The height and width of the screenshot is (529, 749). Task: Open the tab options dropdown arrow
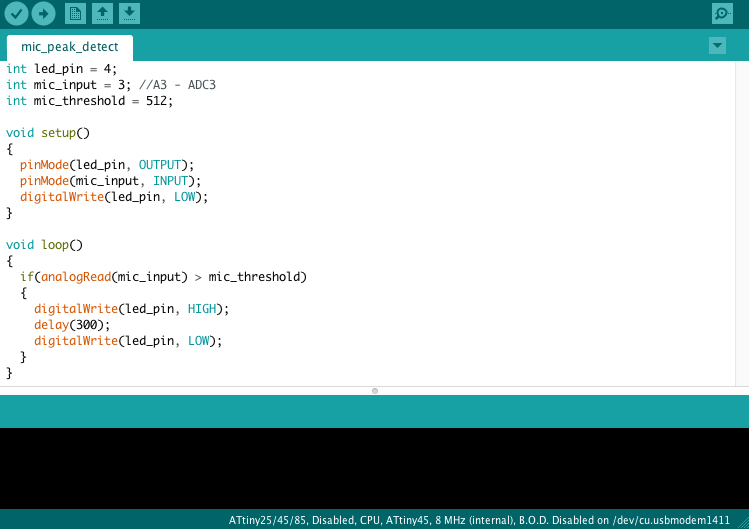pyautogui.click(x=717, y=46)
